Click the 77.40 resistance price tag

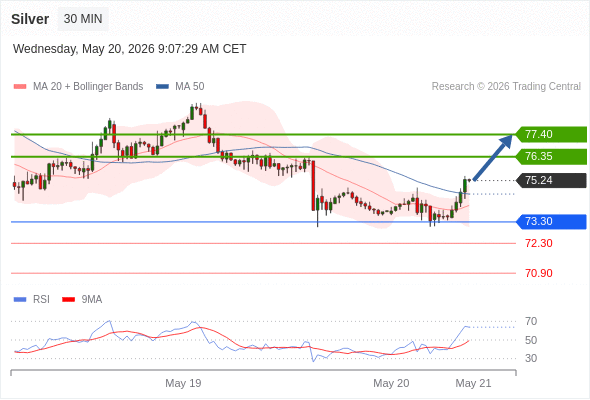tap(551, 134)
